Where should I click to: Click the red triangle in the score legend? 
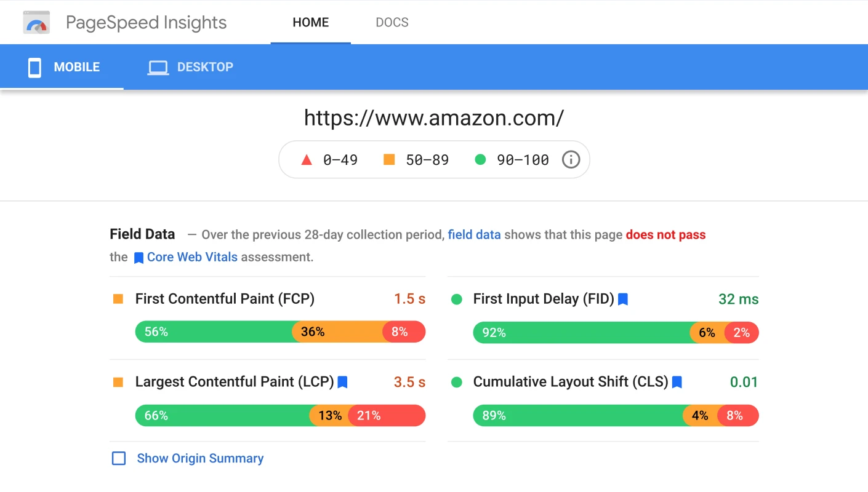[306, 159]
